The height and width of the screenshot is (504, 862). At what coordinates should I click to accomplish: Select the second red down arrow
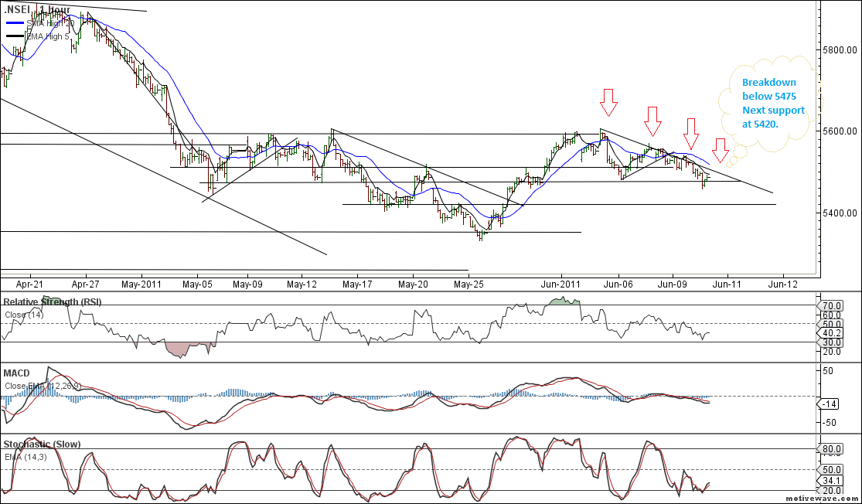pyautogui.click(x=653, y=119)
